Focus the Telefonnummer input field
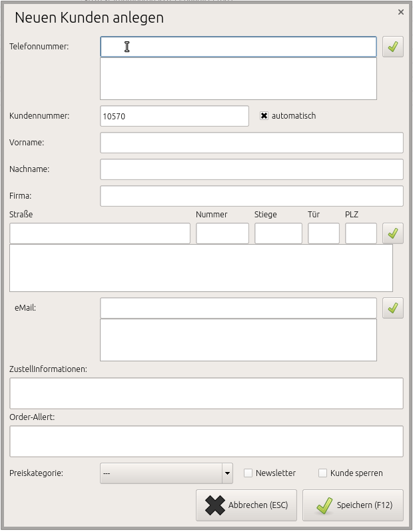Screen dimensions: 413x532 (x=238, y=47)
